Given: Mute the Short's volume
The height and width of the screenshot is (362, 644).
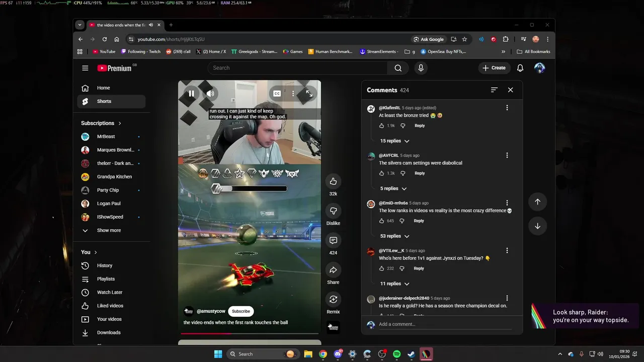Looking at the screenshot, I should click(210, 94).
